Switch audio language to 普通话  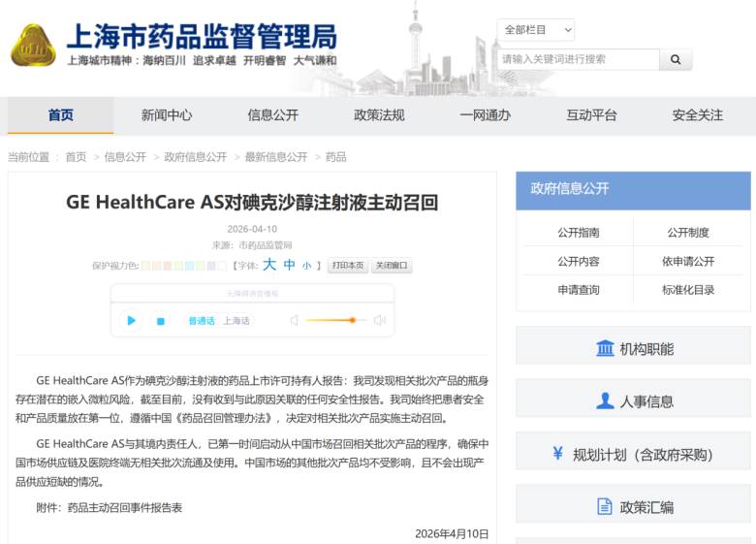tap(201, 321)
